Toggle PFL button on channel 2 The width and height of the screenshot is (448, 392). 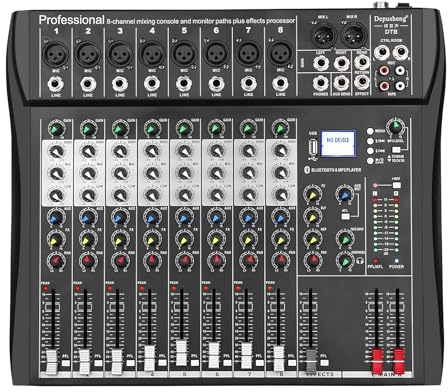(98, 363)
